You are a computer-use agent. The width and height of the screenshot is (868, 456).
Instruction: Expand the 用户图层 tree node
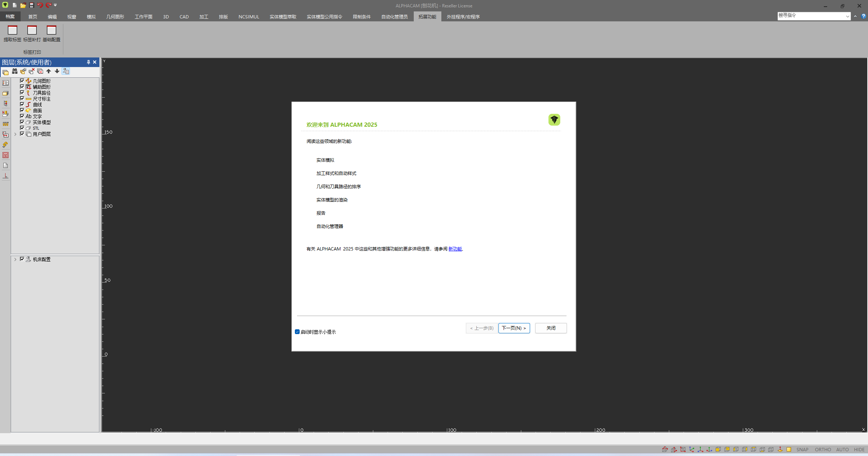click(x=15, y=134)
